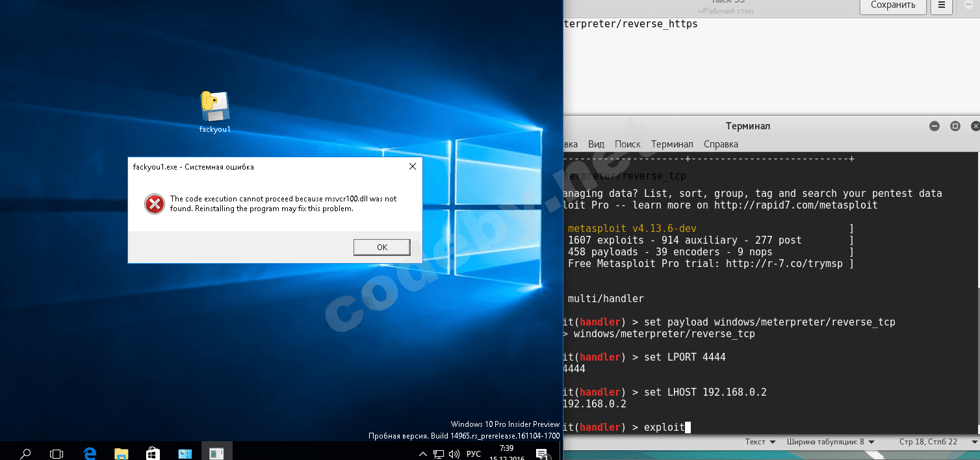Click Стр 18, Стлб 22 status entry

[928, 442]
